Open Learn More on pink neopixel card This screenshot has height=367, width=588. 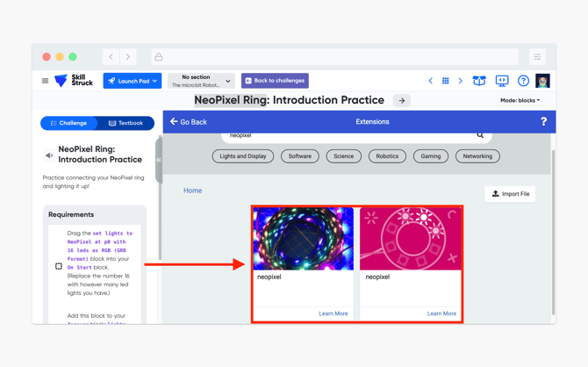point(441,313)
